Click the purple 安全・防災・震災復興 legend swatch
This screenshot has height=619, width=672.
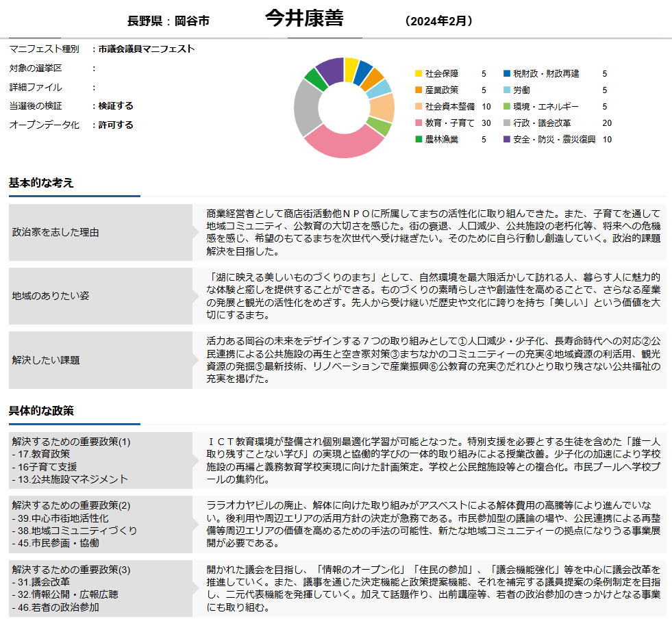pyautogui.click(x=507, y=140)
